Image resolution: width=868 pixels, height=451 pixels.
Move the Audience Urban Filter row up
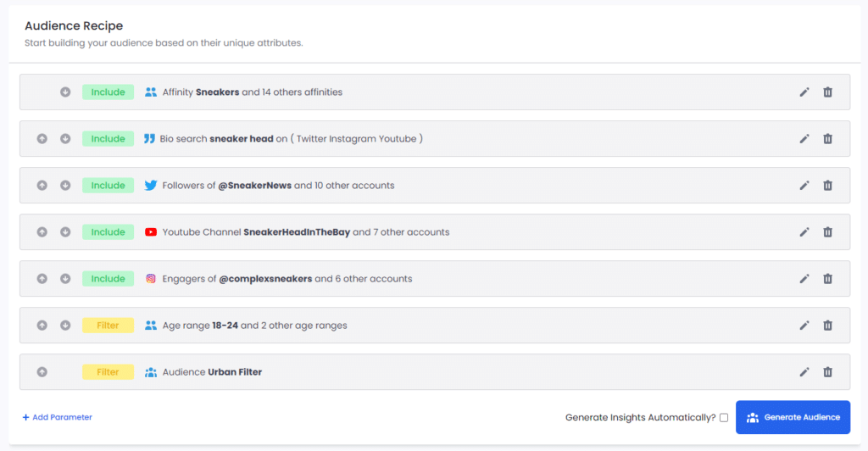click(x=42, y=372)
